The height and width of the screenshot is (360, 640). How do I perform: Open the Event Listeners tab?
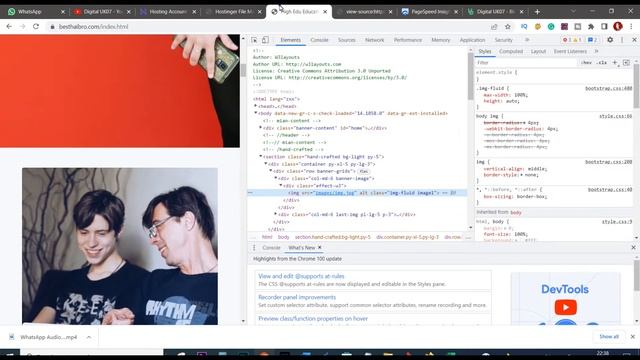[570, 51]
